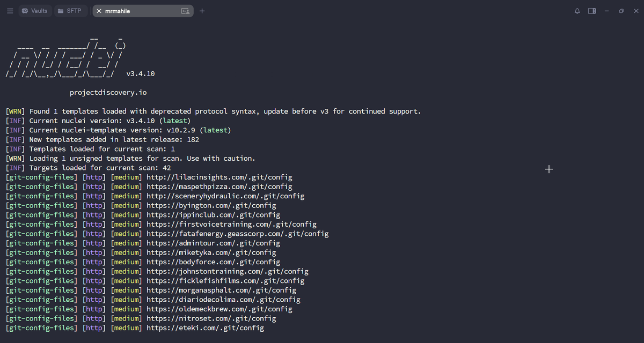Viewport: 644px width, 343px height.
Task: Click [medium] severity on eteki.com row
Action: (x=126, y=328)
